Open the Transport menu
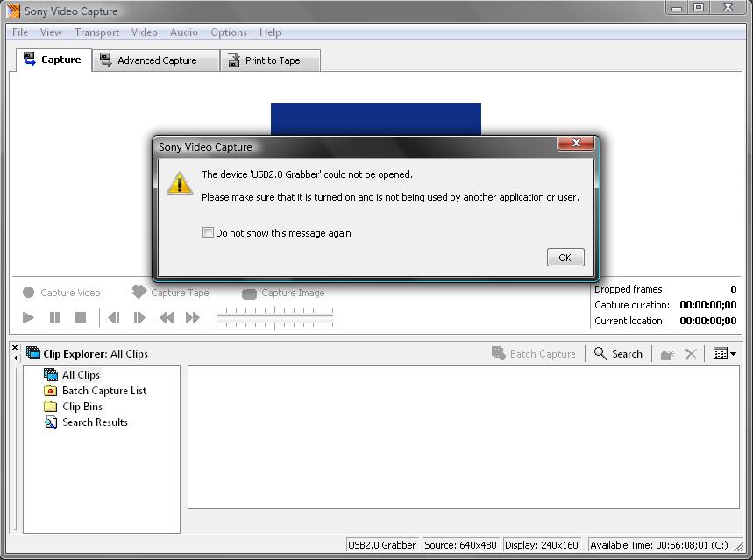Viewport: 753px width, 560px height. (96, 32)
